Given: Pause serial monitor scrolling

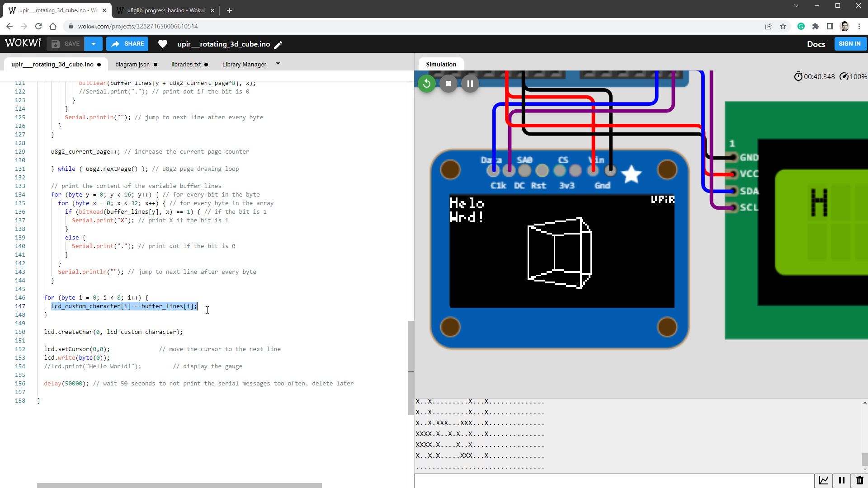Looking at the screenshot, I should click(x=841, y=480).
